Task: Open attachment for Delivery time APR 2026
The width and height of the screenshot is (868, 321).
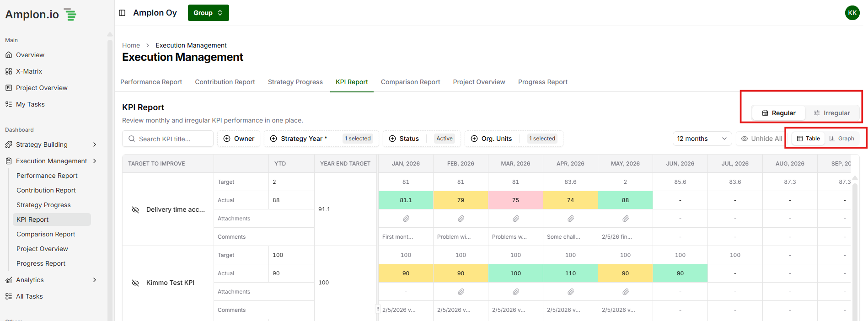Action: 570,219
